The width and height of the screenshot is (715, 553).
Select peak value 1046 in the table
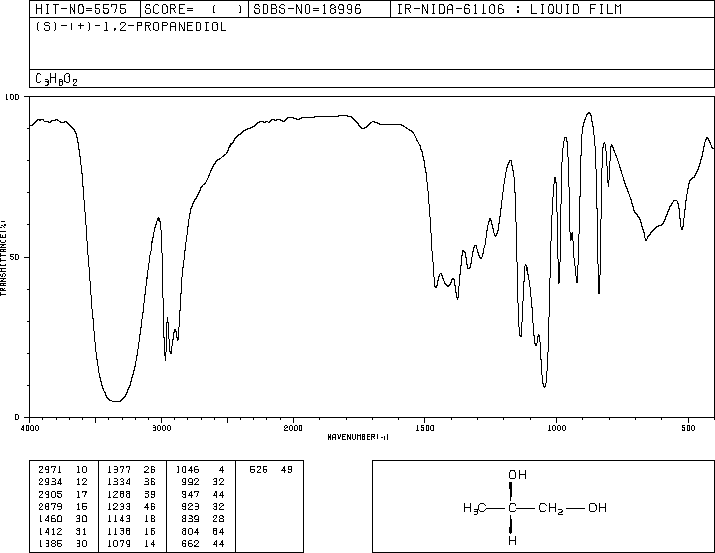coord(187,470)
